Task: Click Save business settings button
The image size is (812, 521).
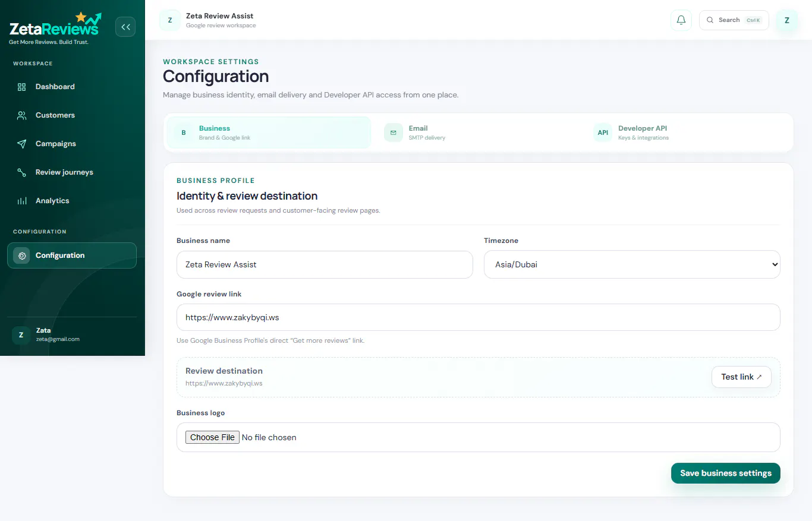Action: tap(726, 473)
